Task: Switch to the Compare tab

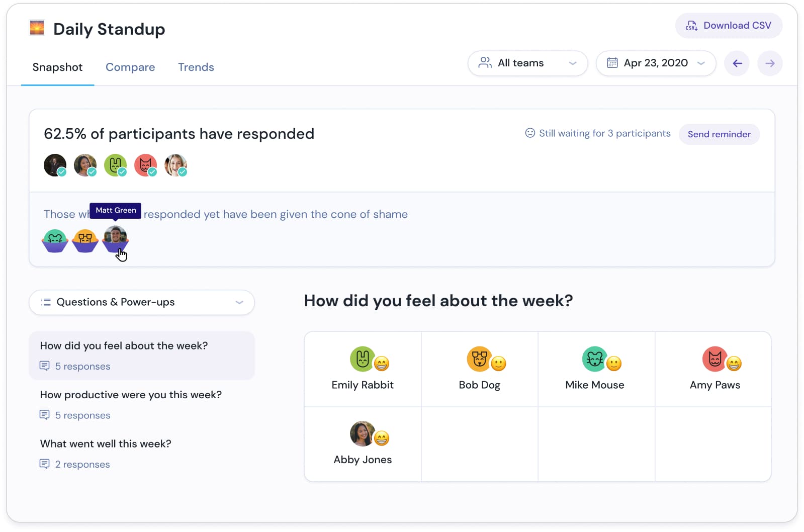Action: point(130,67)
